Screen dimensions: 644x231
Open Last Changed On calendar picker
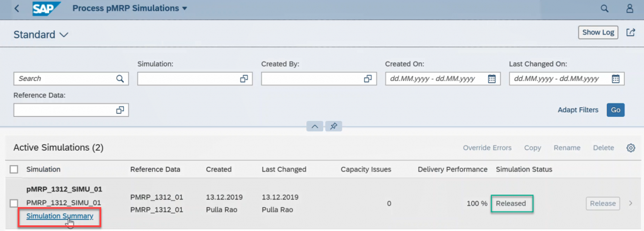pyautogui.click(x=615, y=78)
